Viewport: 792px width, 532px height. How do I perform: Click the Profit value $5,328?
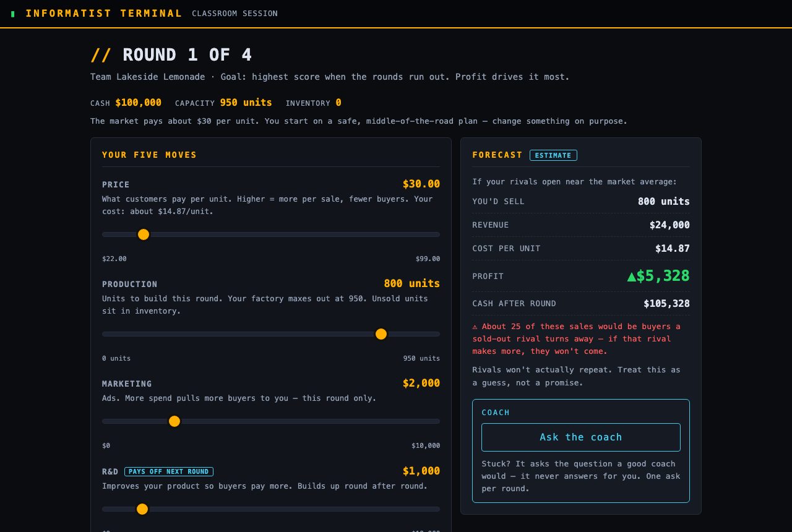pyautogui.click(x=658, y=276)
